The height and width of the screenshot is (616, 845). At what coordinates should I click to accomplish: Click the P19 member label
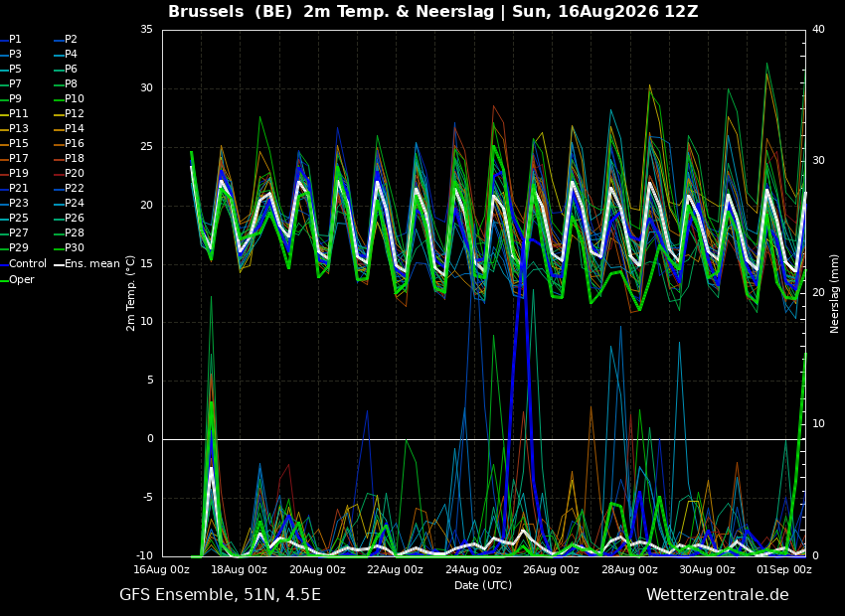pos(14,174)
